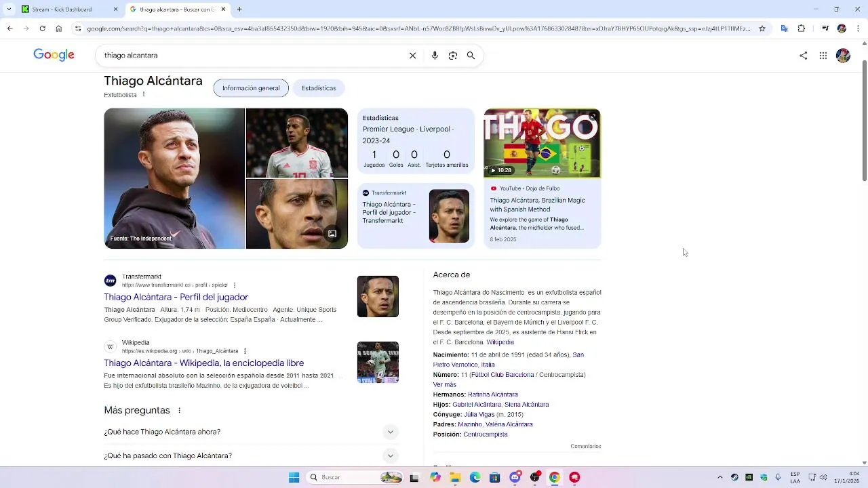
Task: Click the Google logo
Action: click(54, 56)
